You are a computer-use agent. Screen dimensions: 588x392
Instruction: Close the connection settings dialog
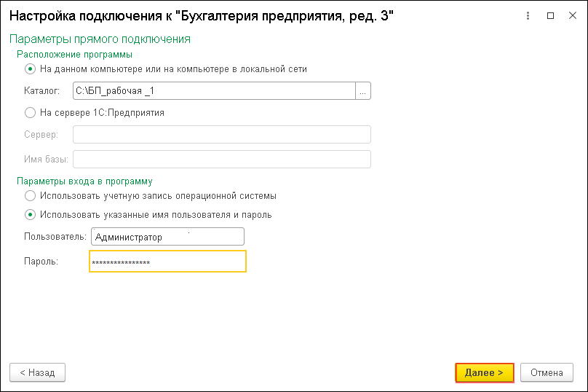[575, 15]
